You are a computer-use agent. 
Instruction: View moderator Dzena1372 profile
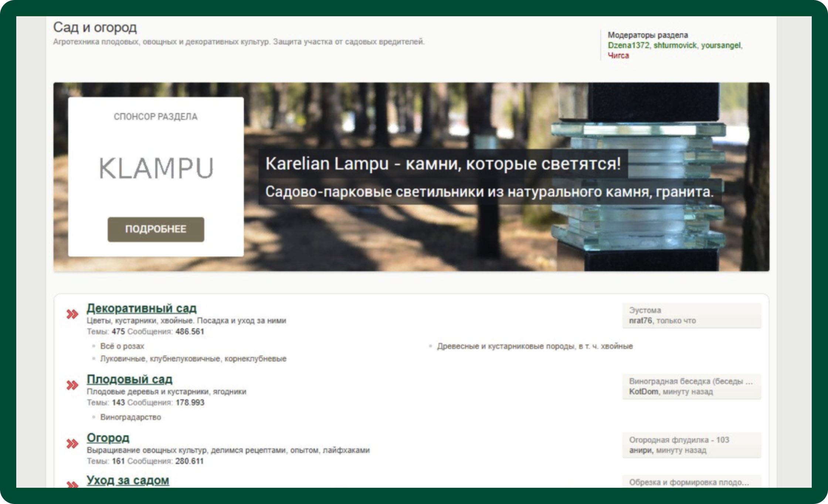628,45
